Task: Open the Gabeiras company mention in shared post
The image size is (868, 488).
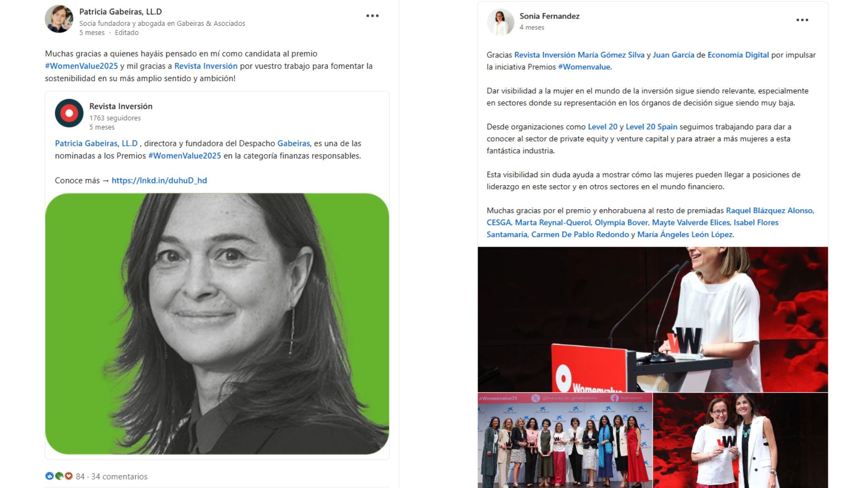Action: (293, 143)
